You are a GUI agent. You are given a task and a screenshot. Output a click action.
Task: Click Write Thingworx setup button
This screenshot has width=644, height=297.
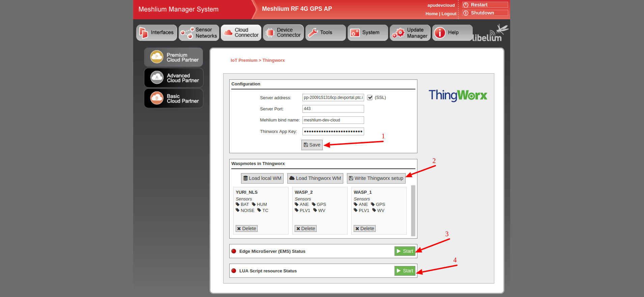(376, 178)
